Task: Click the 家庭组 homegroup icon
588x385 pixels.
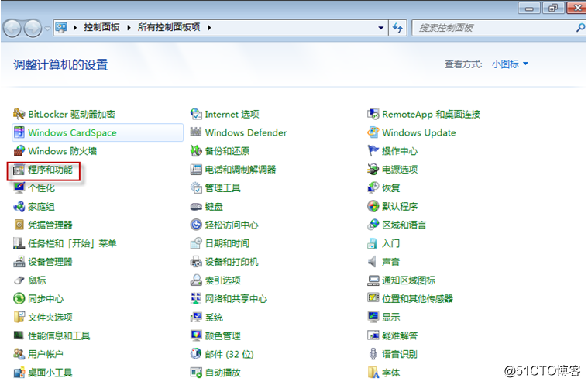Action: point(19,206)
